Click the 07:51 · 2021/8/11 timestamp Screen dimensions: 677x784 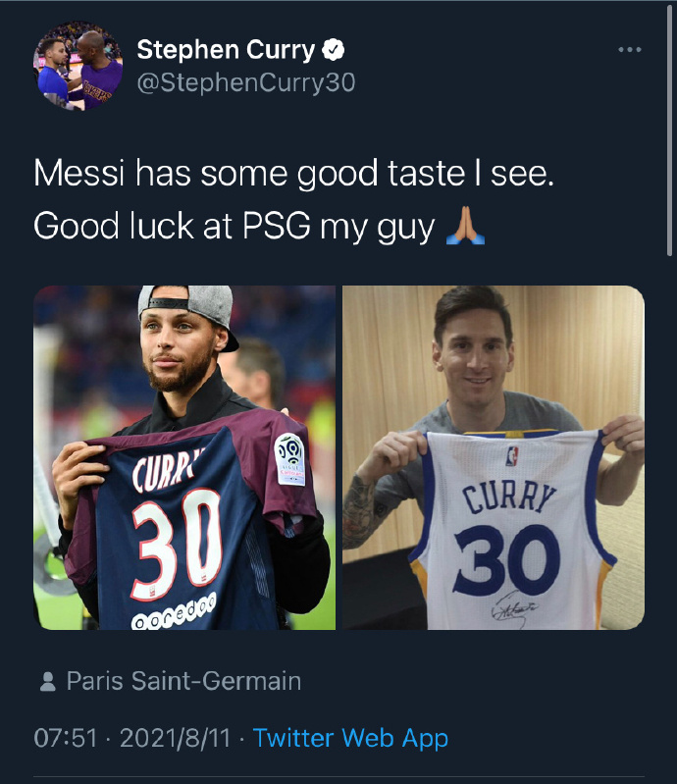coord(135,738)
